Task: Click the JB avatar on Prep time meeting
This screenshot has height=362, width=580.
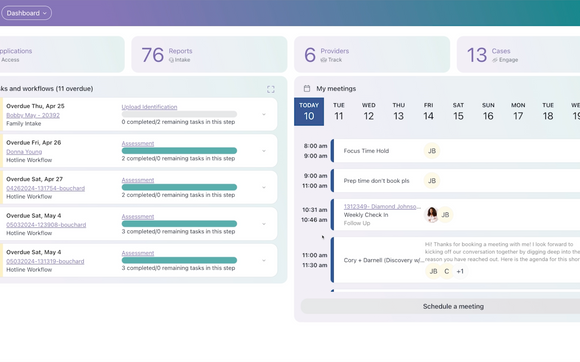Action: point(432,181)
